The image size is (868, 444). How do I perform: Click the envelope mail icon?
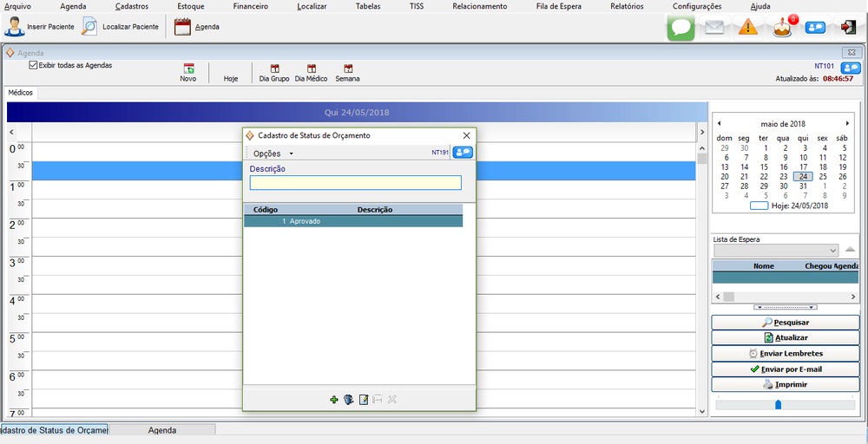pos(714,28)
